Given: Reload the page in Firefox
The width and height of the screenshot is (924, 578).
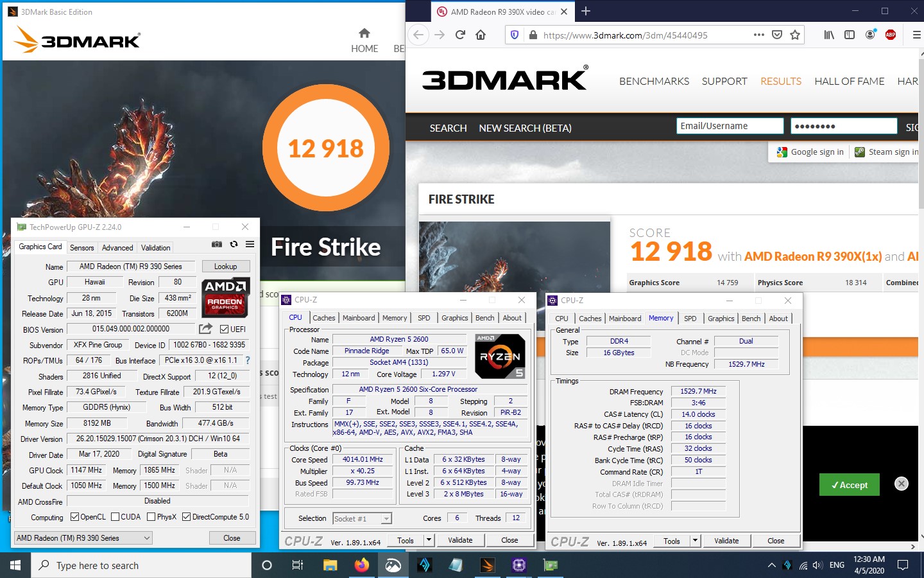Looking at the screenshot, I should point(460,35).
